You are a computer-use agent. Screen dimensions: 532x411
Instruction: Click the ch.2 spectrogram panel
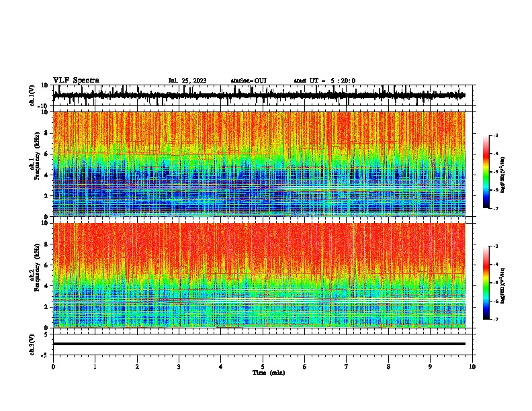pyautogui.click(x=259, y=275)
